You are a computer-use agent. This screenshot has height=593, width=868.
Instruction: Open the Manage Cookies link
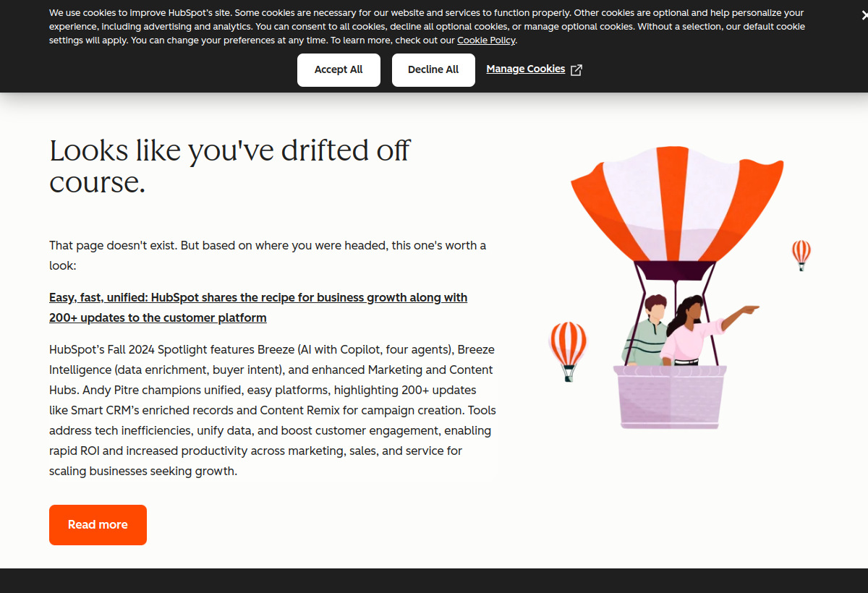click(526, 69)
